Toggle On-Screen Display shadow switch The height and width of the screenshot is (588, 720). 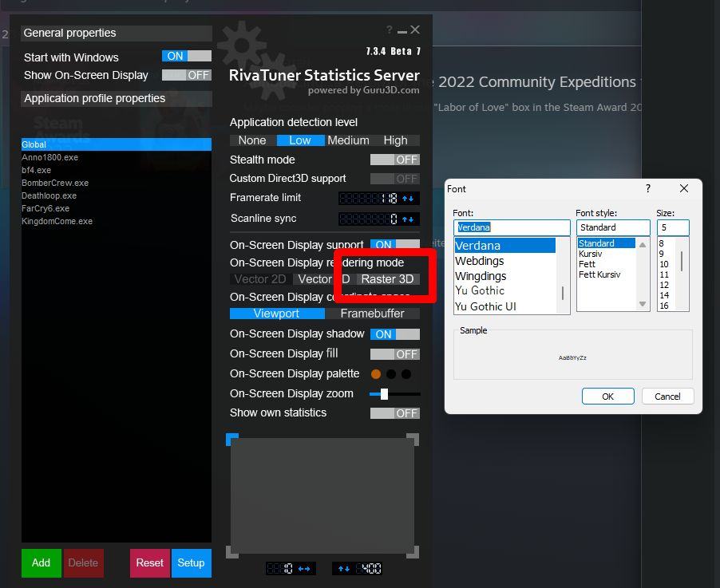coord(395,334)
